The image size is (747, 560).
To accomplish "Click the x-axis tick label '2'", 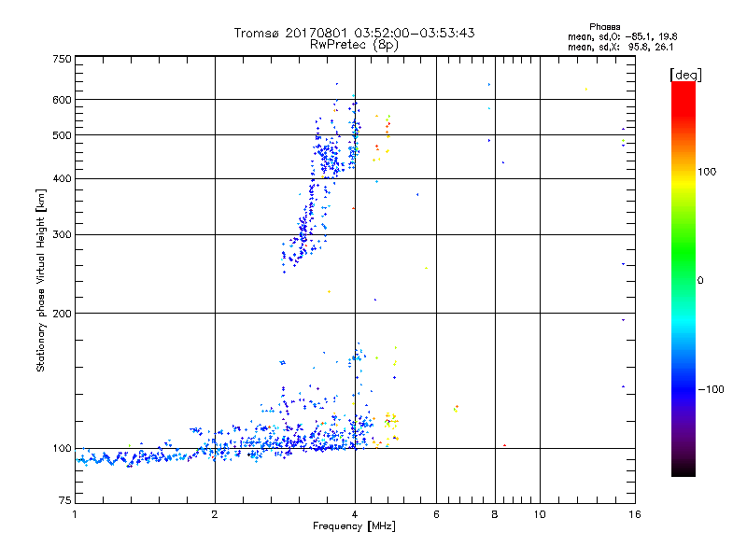I will (x=215, y=514).
